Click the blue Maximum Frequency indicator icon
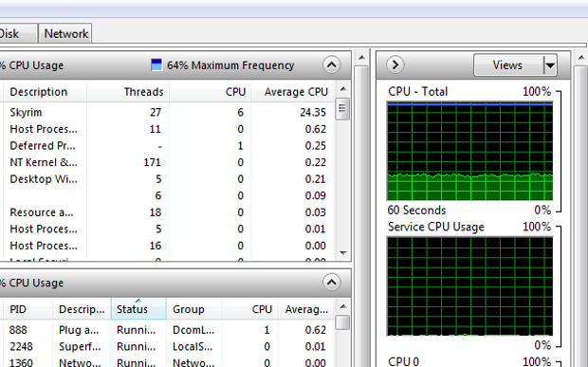The image size is (588, 367). 156,64
